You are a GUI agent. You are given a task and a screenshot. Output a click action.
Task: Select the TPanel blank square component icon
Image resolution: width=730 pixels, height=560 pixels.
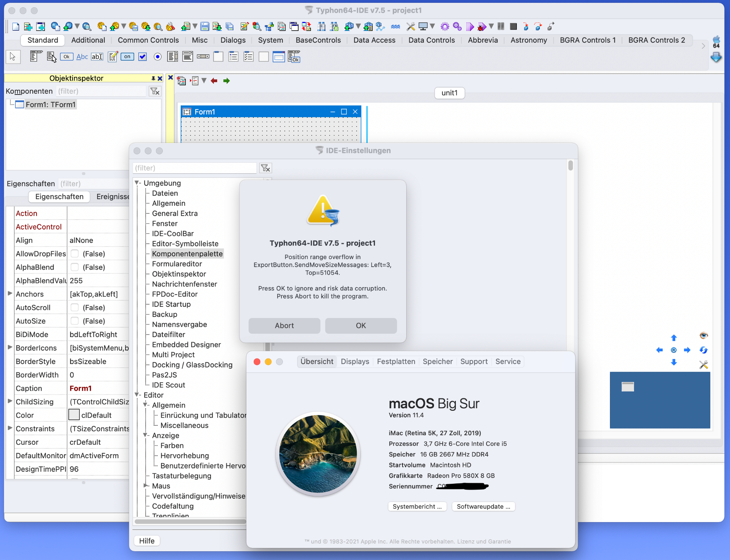tap(264, 57)
